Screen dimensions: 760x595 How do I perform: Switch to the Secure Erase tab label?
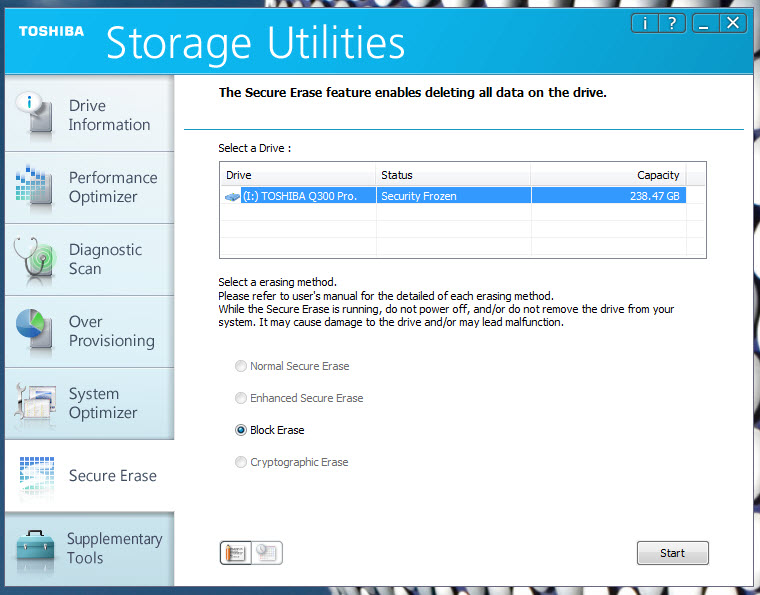click(x=112, y=475)
